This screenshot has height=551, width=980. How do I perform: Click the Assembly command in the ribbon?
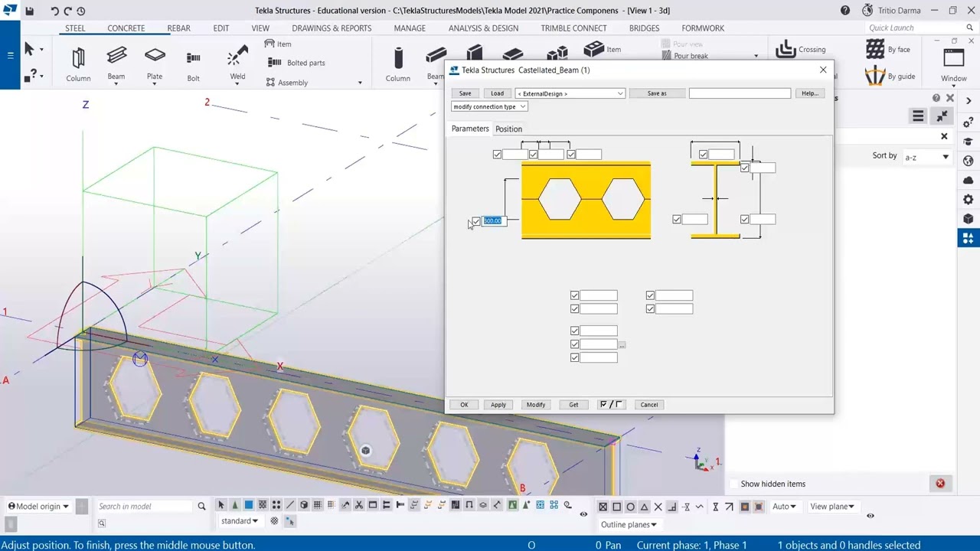point(287,83)
